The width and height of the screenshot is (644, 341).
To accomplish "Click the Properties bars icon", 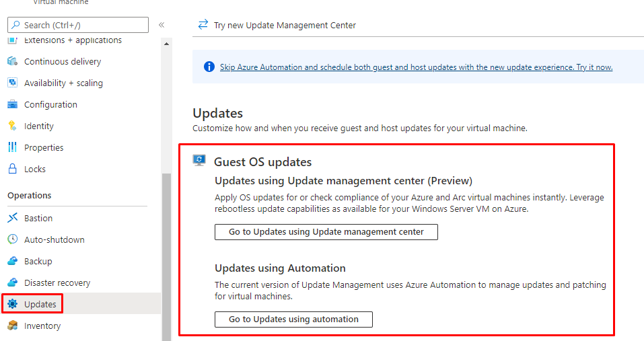I will click(x=12, y=148).
